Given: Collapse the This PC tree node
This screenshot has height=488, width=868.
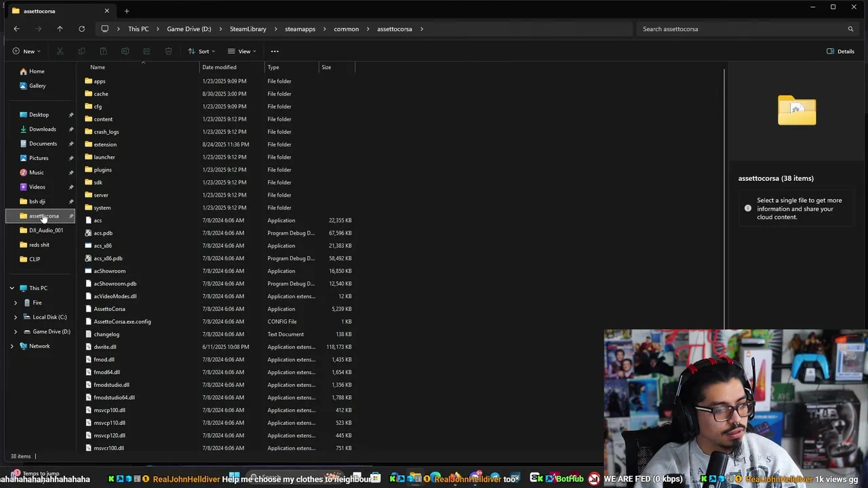Looking at the screenshot, I should 12,288.
